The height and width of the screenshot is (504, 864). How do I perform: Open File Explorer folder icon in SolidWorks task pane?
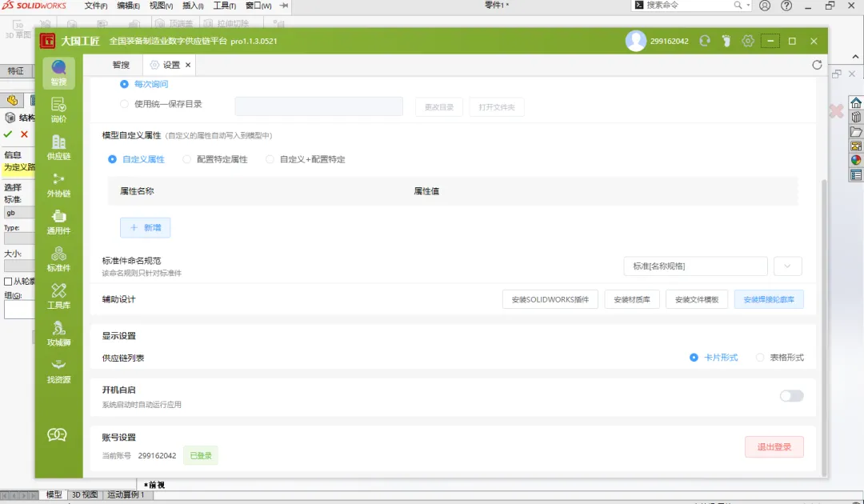856,132
